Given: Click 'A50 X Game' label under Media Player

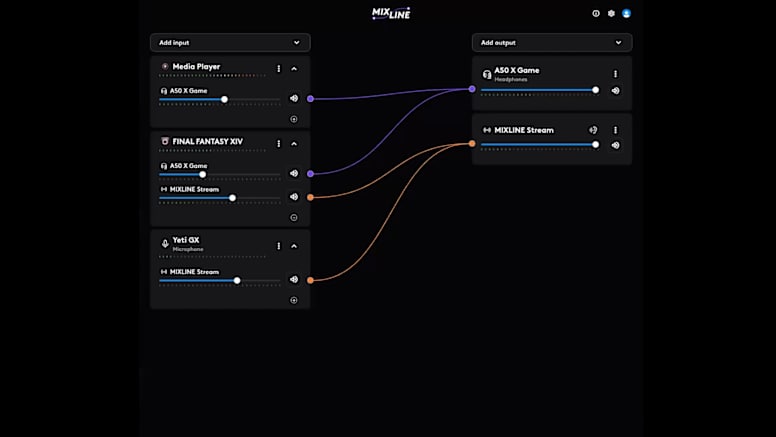Looking at the screenshot, I should (188, 91).
